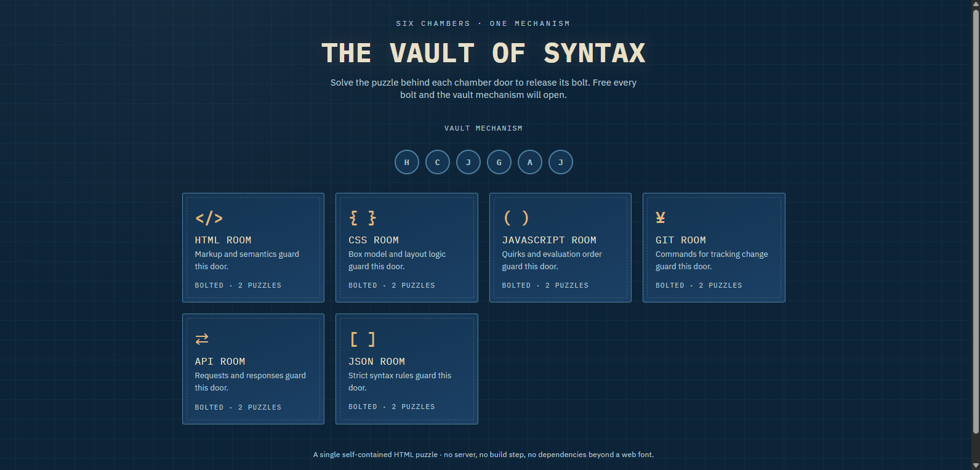Enter the Git Room chamber card
The height and width of the screenshot is (470, 980).
(714, 248)
